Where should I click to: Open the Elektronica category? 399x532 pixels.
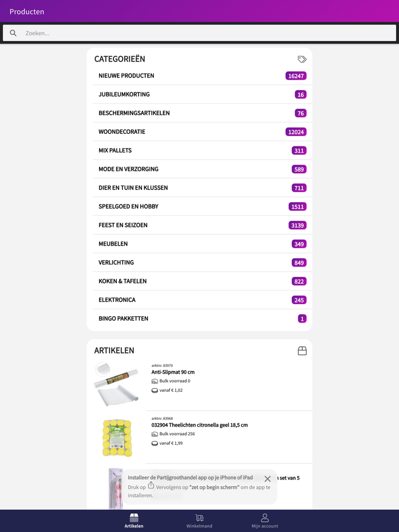click(117, 300)
